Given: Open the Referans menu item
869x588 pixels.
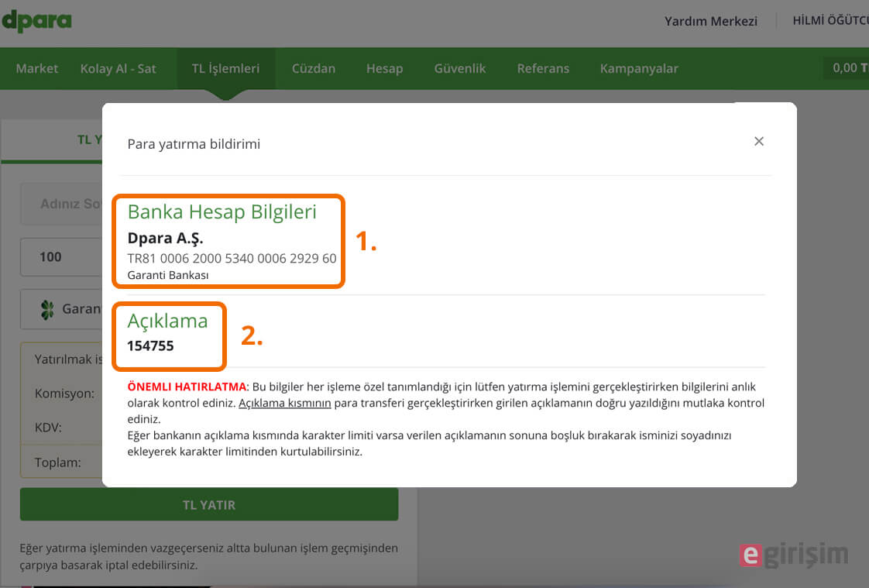Looking at the screenshot, I should pos(543,69).
